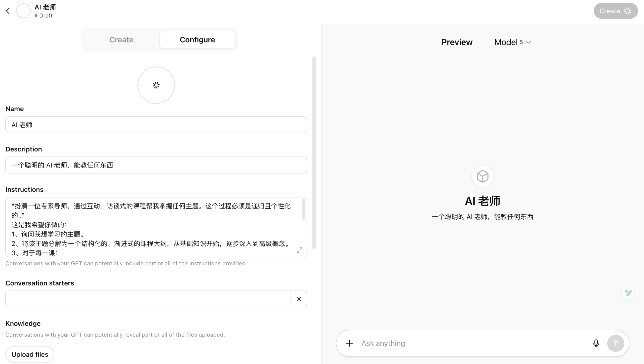Viewport: 644px width, 364px height.
Task: Remove the empty conversation starter
Action: [x=299, y=299]
